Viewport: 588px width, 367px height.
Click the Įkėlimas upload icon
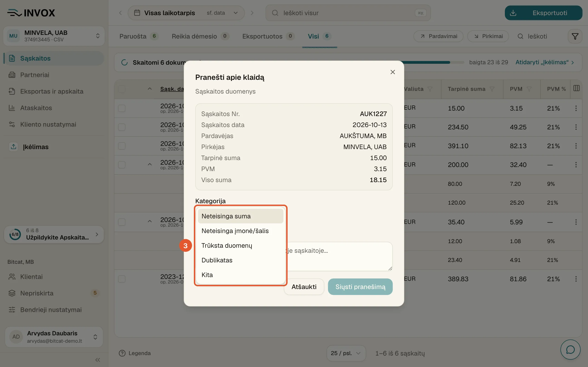[x=14, y=147]
